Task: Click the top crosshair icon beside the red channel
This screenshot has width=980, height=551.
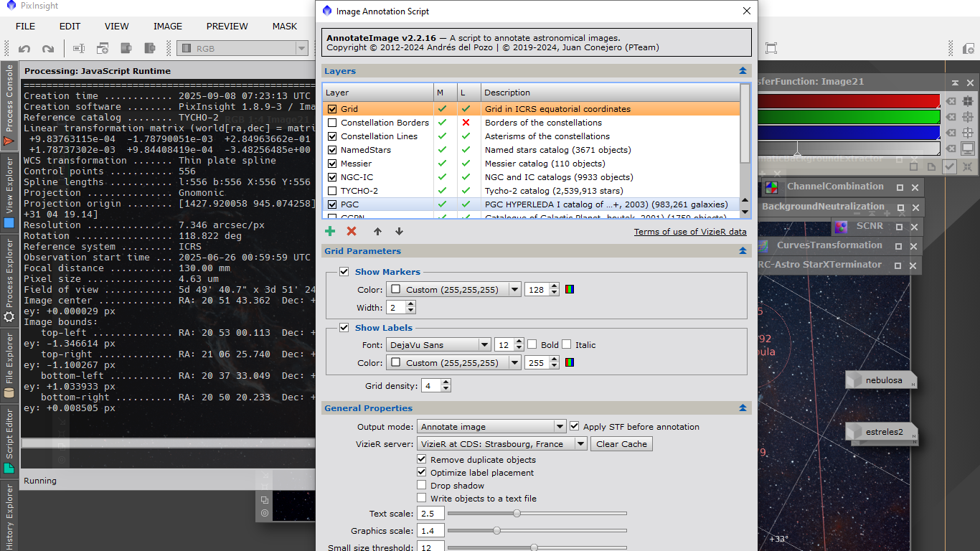Action: coord(968,101)
